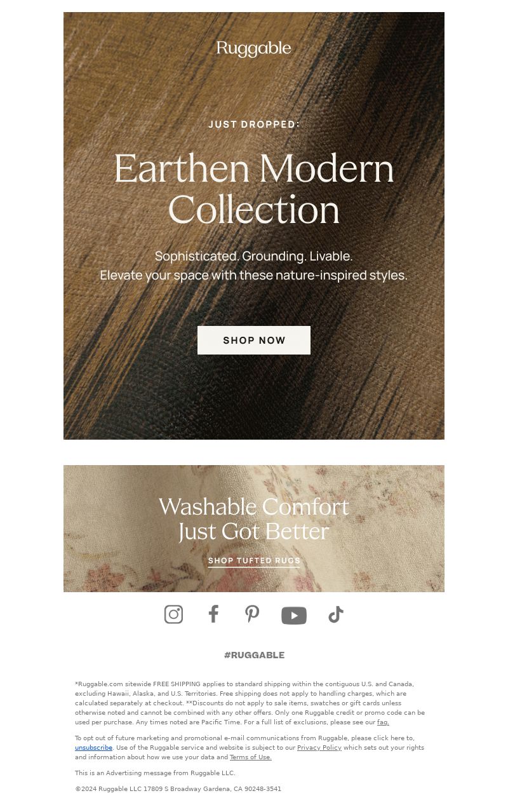This screenshot has height=812, width=508.
Task: Click the SHOP NOW button
Action: 254,340
